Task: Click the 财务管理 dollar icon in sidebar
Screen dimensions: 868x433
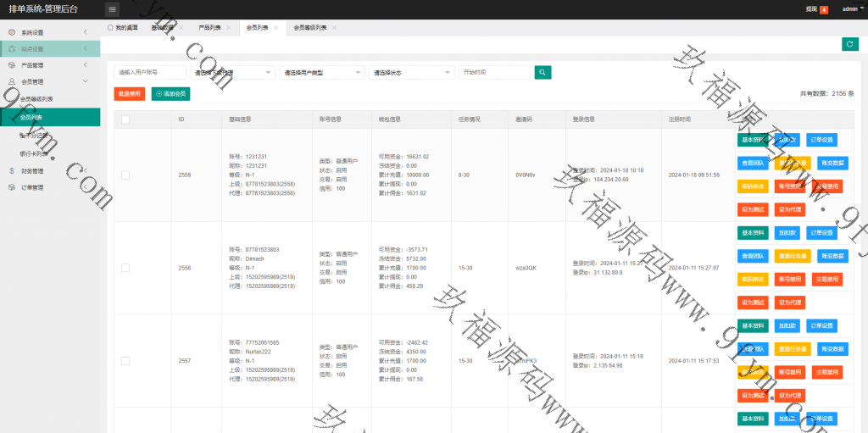Action: [x=12, y=171]
